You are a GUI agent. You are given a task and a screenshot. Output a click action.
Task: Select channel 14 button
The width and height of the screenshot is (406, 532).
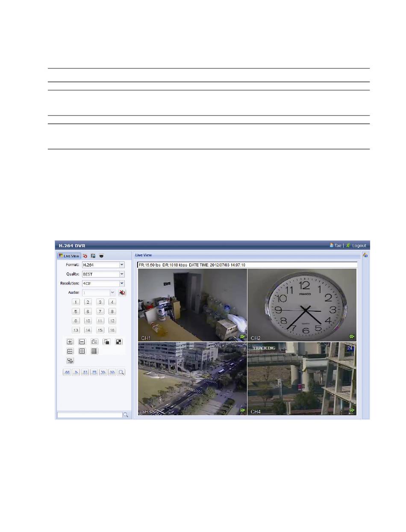click(88, 330)
